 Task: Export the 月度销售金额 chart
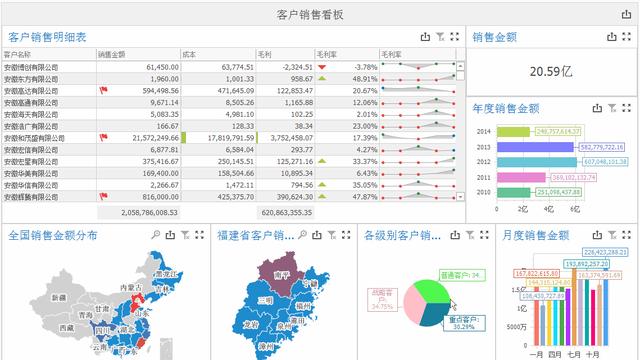tap(597, 235)
